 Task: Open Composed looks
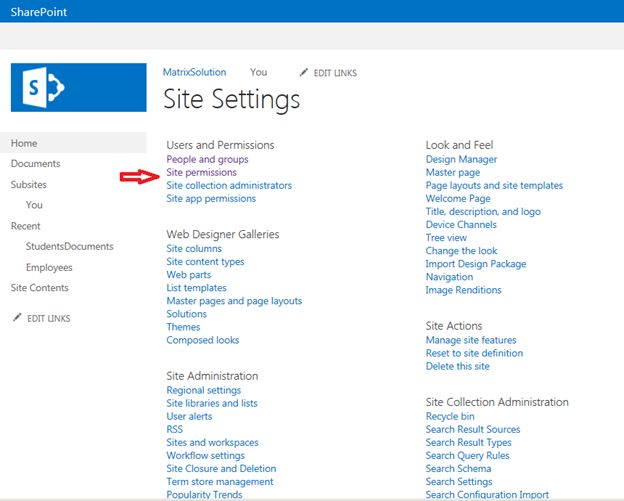(203, 340)
